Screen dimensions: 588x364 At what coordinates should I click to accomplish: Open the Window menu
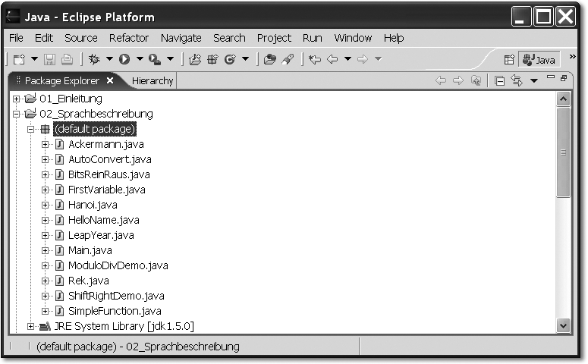point(353,38)
